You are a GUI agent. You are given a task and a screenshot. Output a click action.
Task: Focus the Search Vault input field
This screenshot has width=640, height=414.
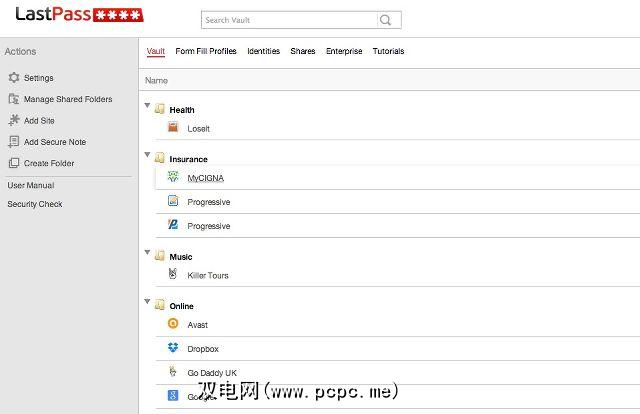[289, 20]
